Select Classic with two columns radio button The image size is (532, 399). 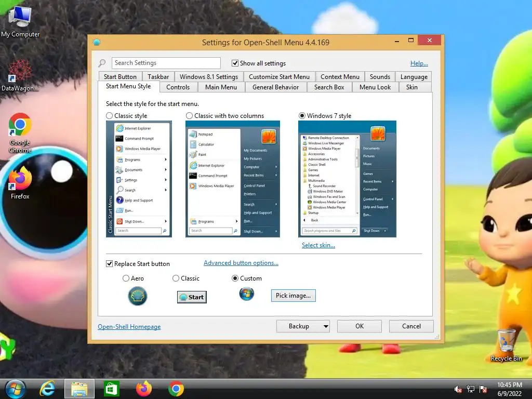point(189,116)
